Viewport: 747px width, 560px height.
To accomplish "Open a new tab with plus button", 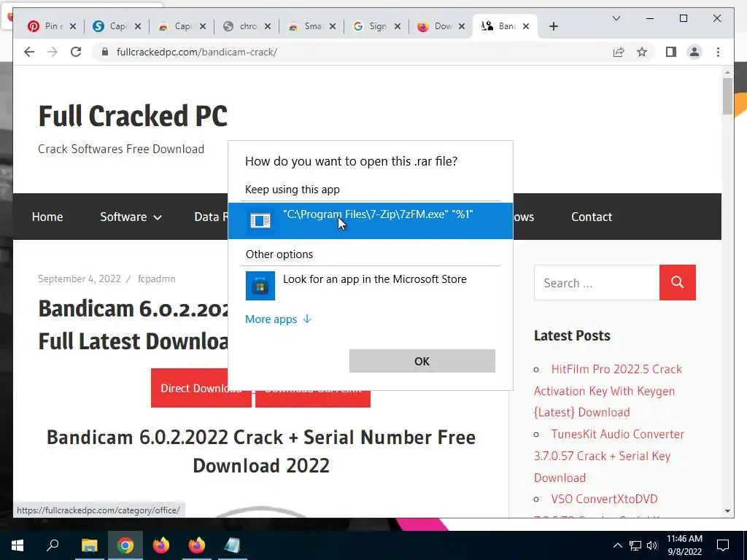I will click(x=553, y=26).
